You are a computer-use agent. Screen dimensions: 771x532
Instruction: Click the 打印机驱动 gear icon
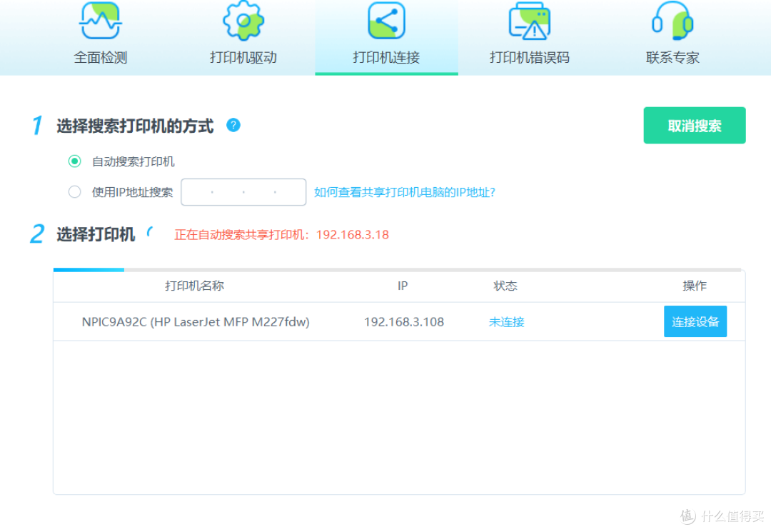(x=243, y=21)
